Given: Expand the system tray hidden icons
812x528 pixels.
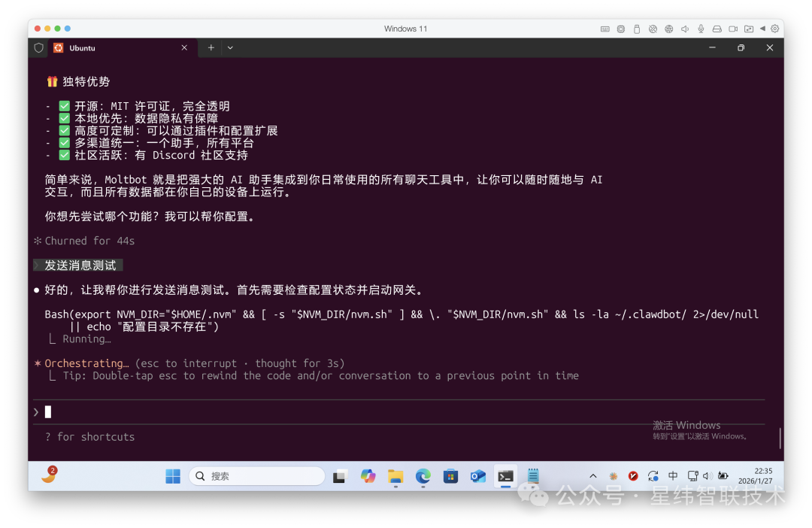Looking at the screenshot, I should 593,476.
